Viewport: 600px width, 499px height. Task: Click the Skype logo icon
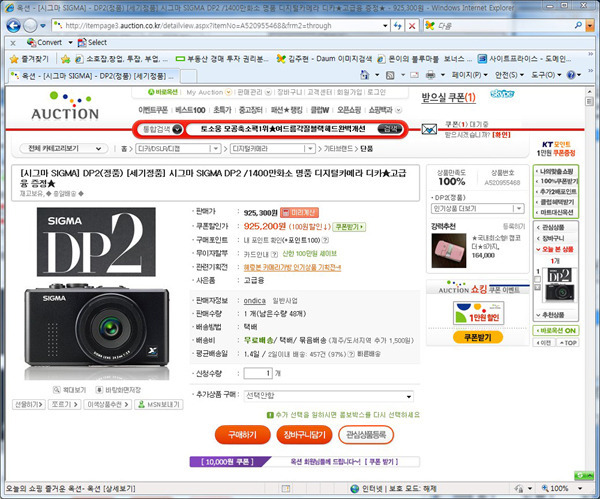pyautogui.click(x=502, y=94)
